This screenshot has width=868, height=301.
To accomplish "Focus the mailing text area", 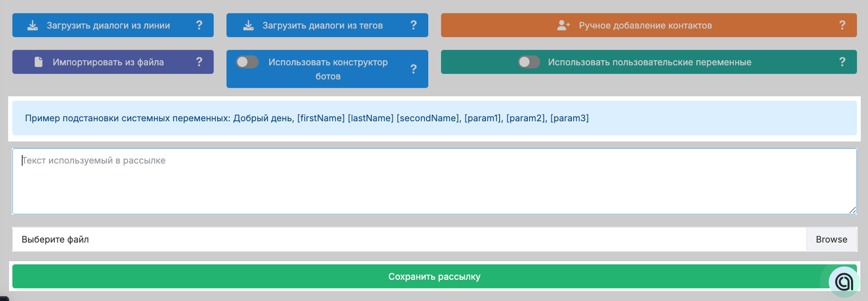I will click(x=434, y=181).
